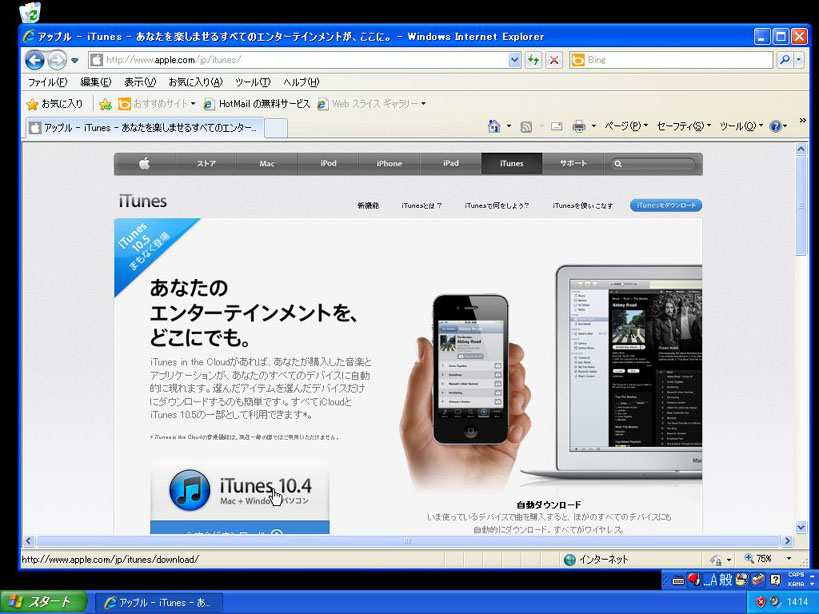Open the ツール(O) command menu
819x614 pixels.
click(x=741, y=126)
